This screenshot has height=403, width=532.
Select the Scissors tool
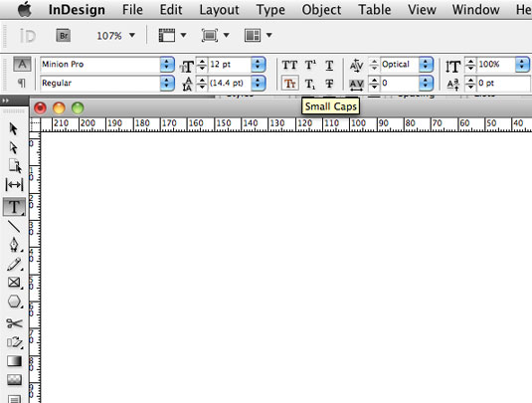point(14,323)
